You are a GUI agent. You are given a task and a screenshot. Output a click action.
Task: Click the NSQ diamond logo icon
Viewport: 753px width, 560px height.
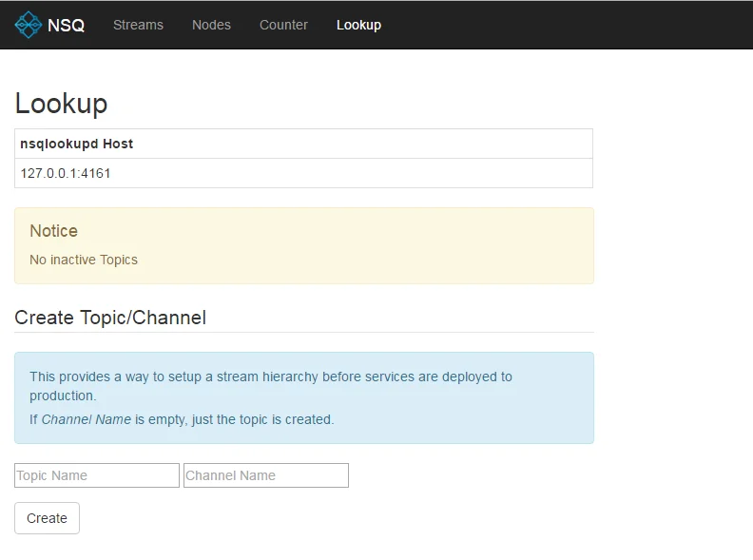coord(29,25)
